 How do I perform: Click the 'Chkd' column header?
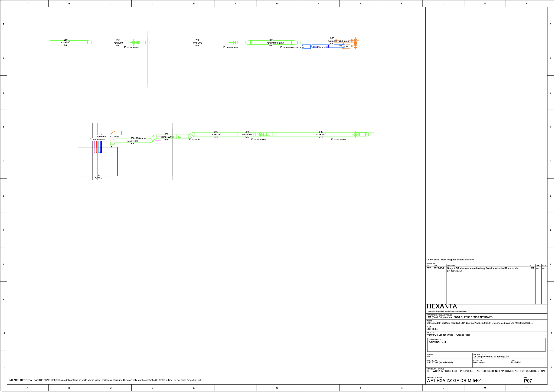click(538, 266)
